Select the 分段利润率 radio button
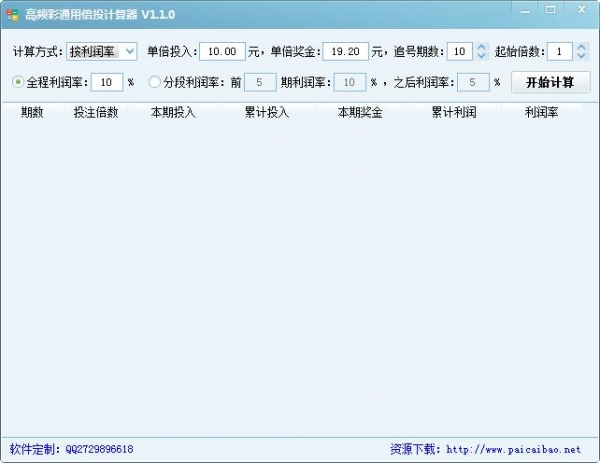Screen dimensions: 600x463 pos(155,82)
